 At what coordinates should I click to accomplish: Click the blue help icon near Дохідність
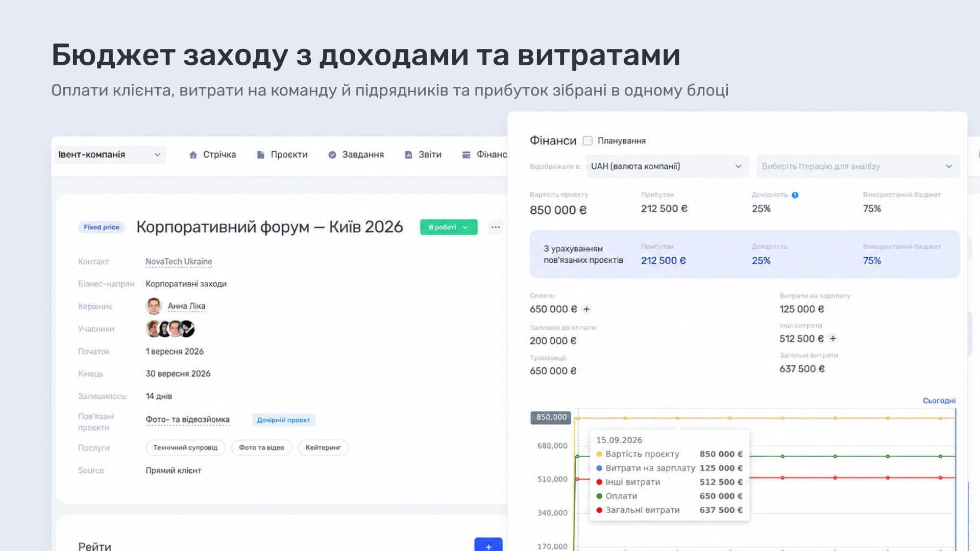point(795,195)
